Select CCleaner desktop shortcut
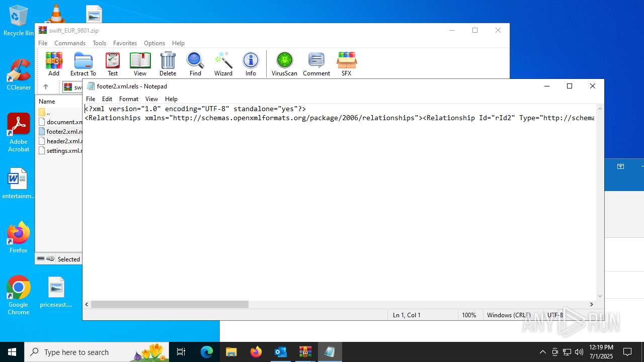 [19, 75]
